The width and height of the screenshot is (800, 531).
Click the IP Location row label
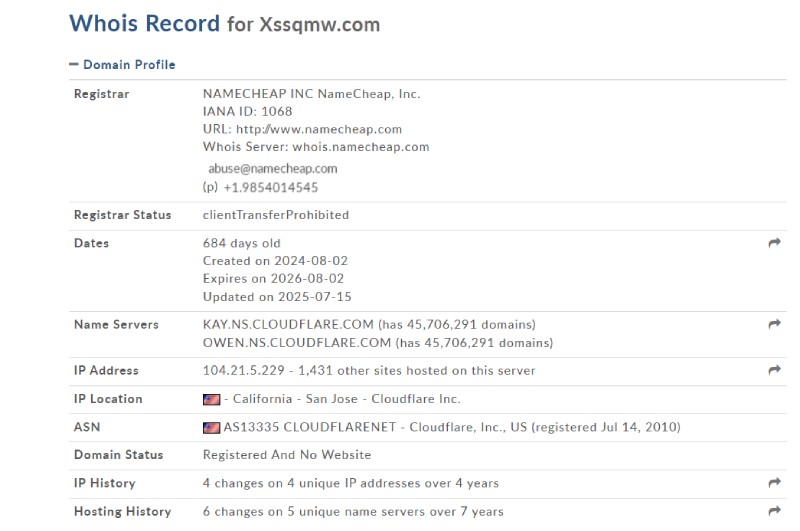(x=108, y=399)
